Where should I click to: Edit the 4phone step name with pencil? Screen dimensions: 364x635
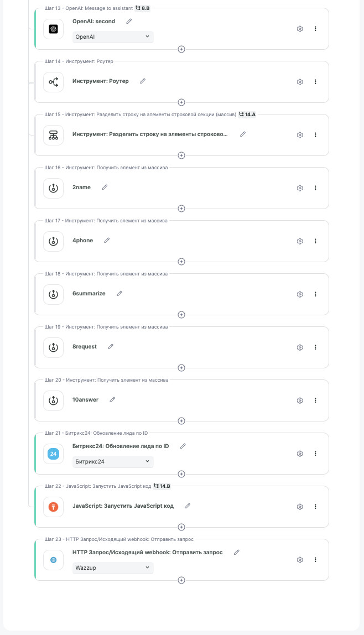(107, 240)
